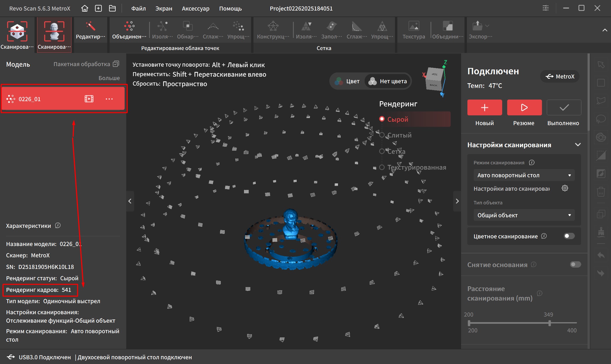This screenshot has width=611, height=364.
Task: Select the Слитый rendering radio button
Action: (x=382, y=135)
